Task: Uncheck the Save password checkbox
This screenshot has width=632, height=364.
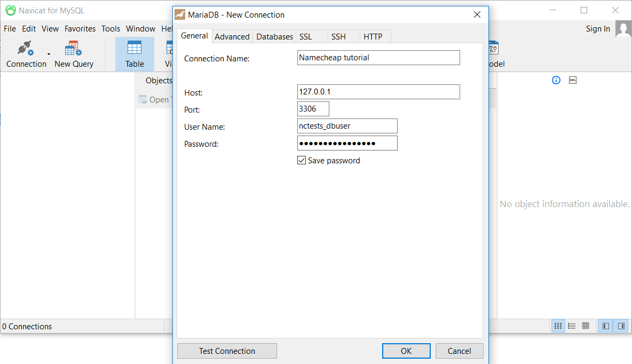Action: [x=302, y=161]
